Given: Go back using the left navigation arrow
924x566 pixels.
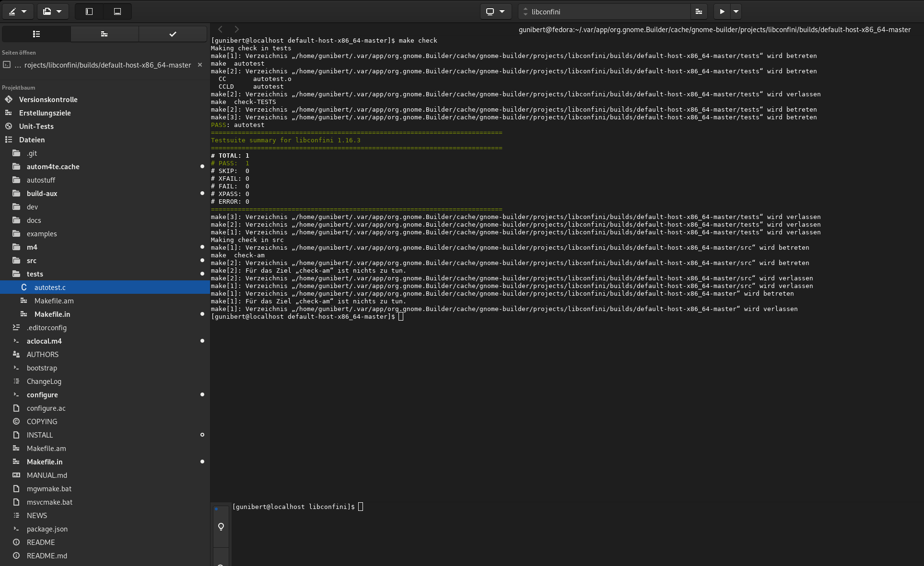Looking at the screenshot, I should (220, 29).
